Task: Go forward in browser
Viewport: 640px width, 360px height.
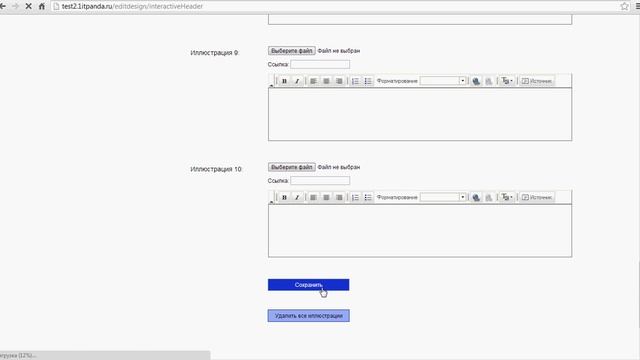Action: [x=16, y=6]
